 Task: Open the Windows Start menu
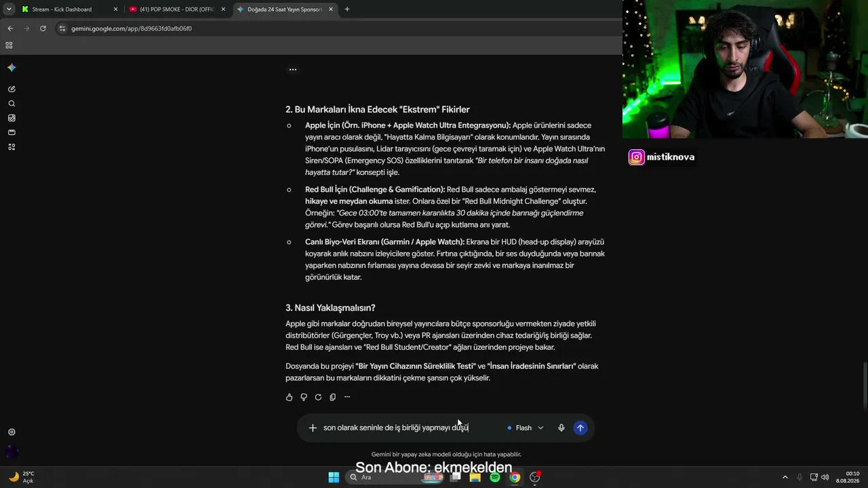(x=334, y=477)
